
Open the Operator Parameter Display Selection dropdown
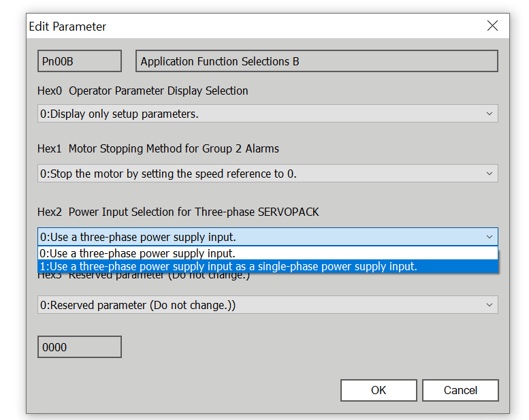pyautogui.click(x=268, y=114)
